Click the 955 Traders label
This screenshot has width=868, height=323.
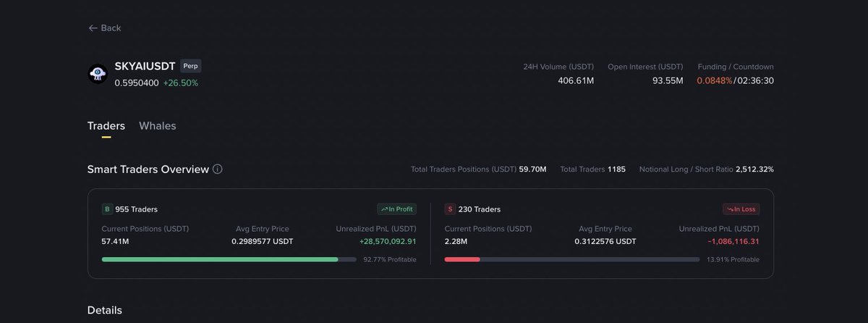[x=136, y=209]
